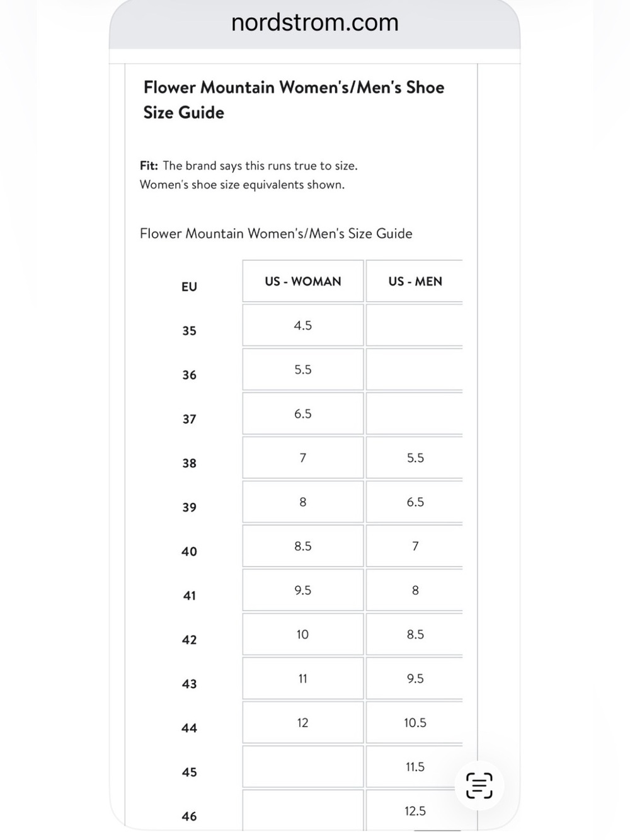
Task: Click the men's 5.5 size cell
Action: point(415,457)
